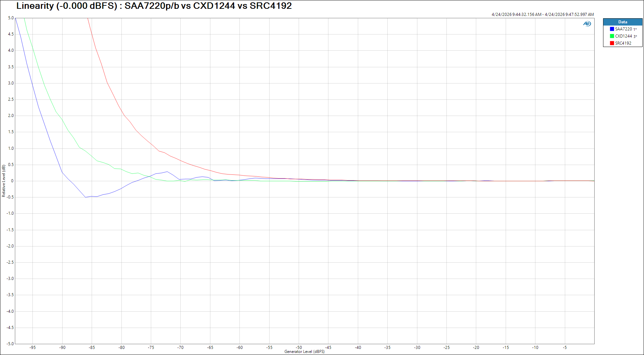Click the AP Audio Precision logo

tap(587, 24)
